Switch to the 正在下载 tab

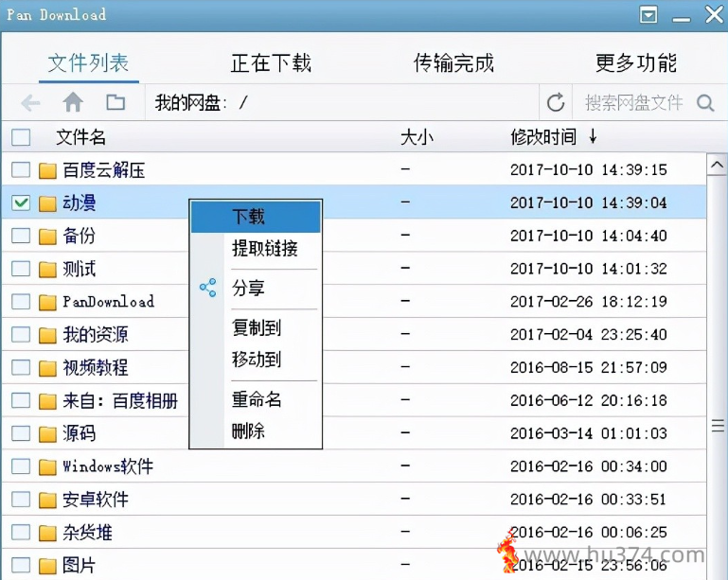coord(271,62)
